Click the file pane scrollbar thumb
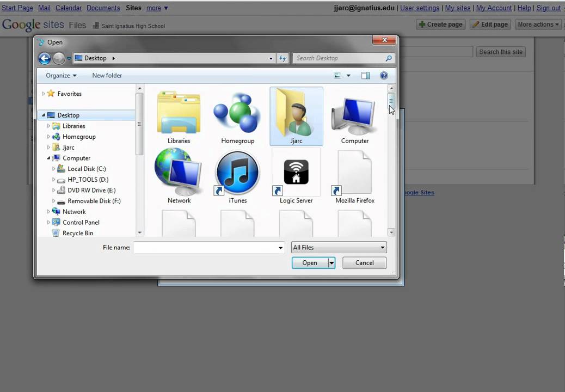Viewport: 565px width, 392px height. [391, 102]
